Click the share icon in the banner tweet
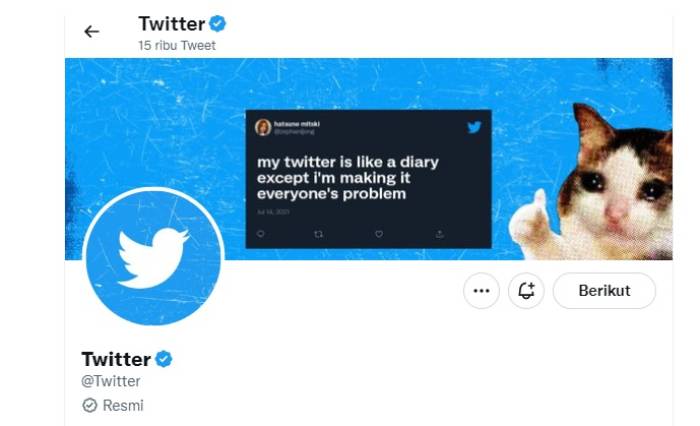This screenshot has width=700, height=426. (439, 233)
